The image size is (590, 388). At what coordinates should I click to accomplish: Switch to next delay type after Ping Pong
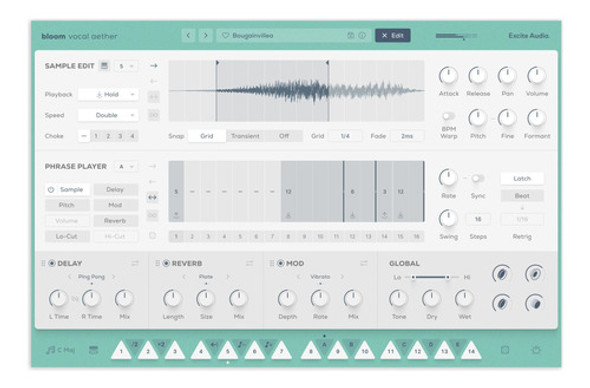pos(114,277)
